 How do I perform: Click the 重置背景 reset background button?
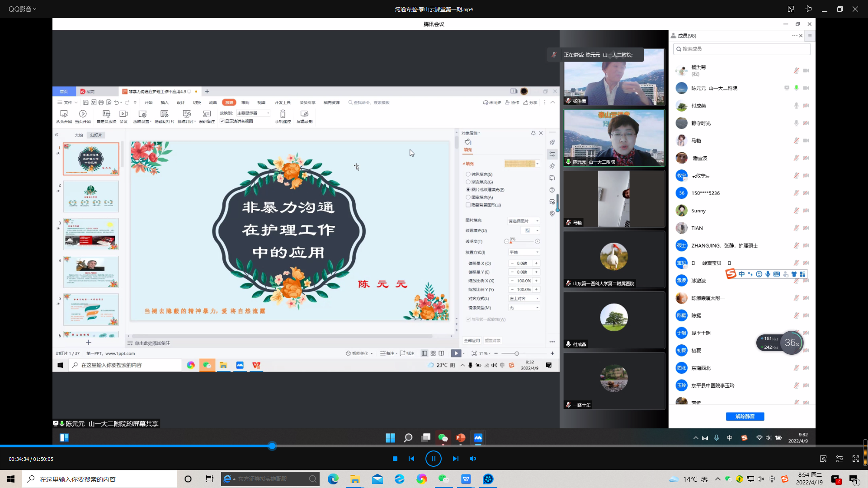point(493,341)
